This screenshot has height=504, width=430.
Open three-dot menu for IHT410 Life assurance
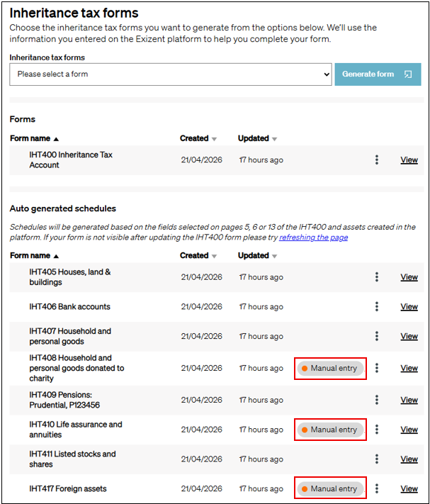click(377, 430)
